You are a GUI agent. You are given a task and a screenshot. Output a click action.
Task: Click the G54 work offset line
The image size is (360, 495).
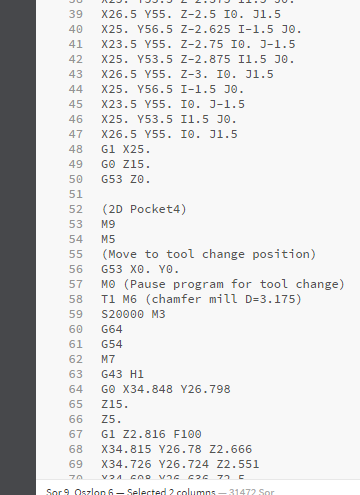coord(112,344)
